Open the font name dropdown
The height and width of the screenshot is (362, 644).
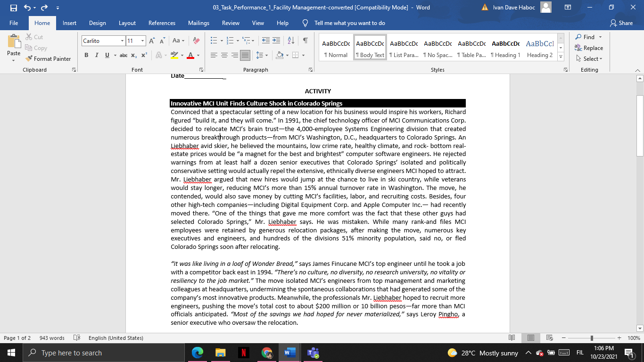(x=122, y=41)
